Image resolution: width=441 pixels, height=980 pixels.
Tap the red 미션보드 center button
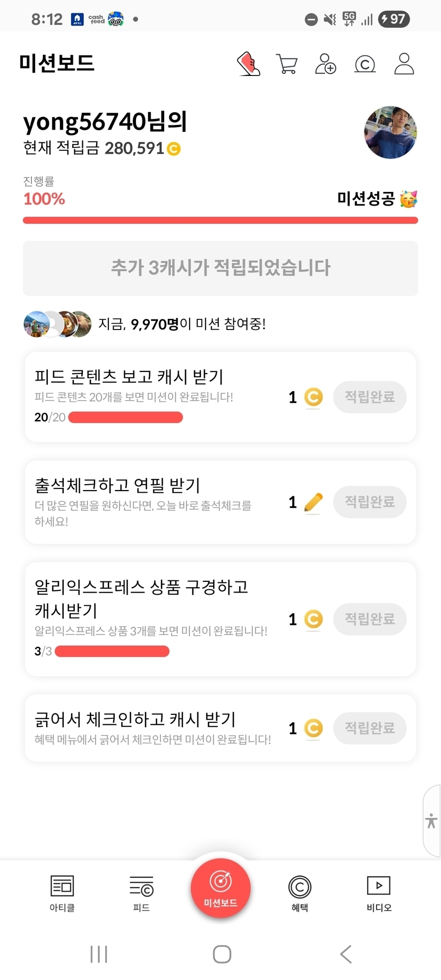tap(220, 888)
